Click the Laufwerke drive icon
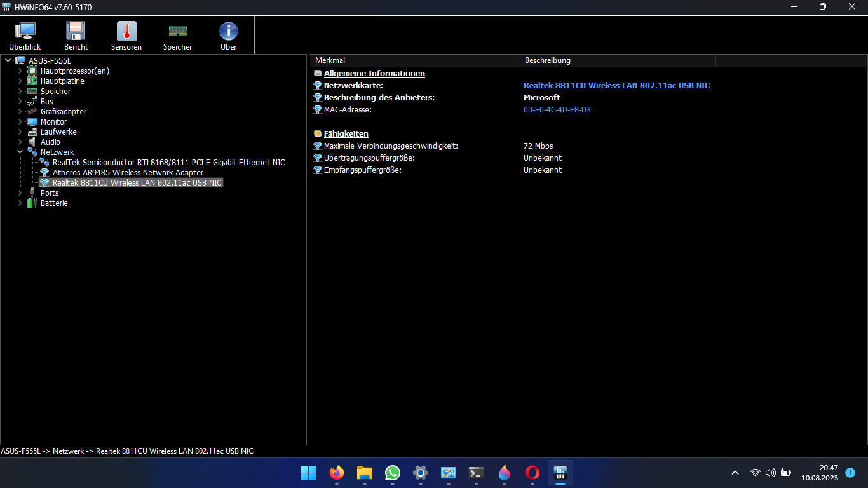868x488 pixels. 32,132
